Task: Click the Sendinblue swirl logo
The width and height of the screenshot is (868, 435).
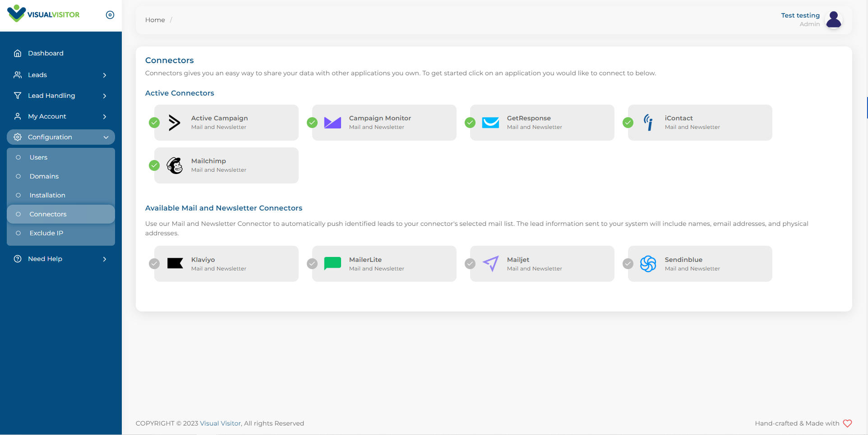Action: click(648, 264)
